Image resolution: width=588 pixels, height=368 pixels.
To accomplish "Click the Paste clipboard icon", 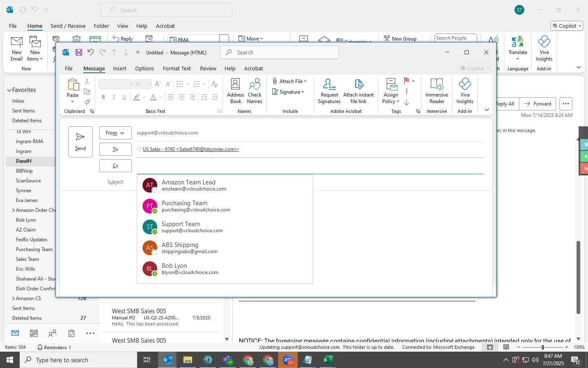I will (x=73, y=85).
